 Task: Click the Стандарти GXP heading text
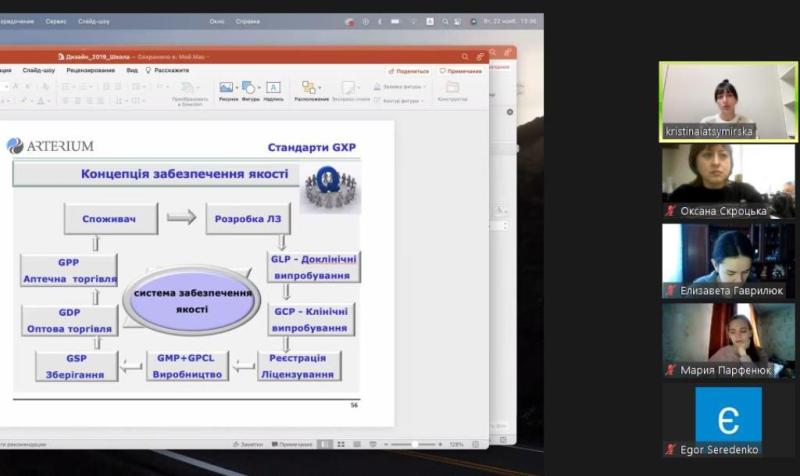pos(312,147)
